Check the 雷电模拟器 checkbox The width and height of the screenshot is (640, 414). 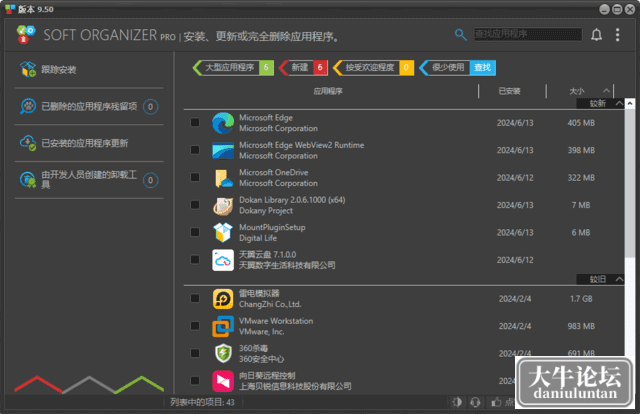click(195, 298)
